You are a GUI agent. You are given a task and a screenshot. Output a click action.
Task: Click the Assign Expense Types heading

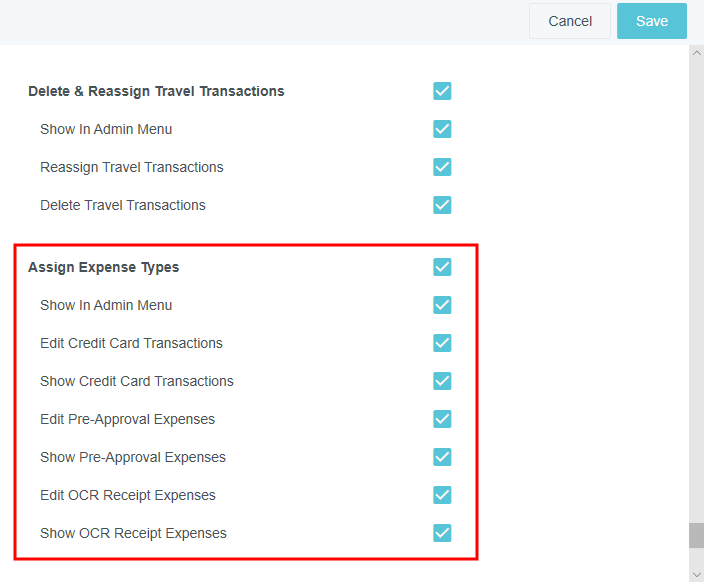click(104, 267)
